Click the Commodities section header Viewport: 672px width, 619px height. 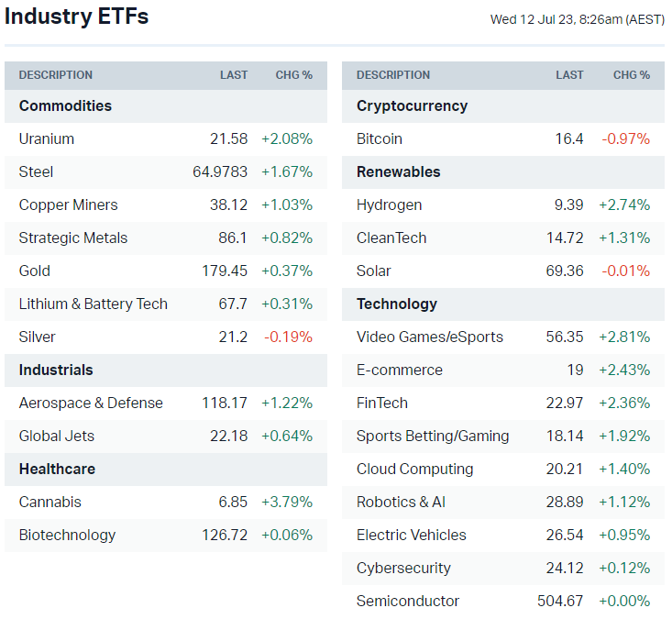tap(66, 106)
